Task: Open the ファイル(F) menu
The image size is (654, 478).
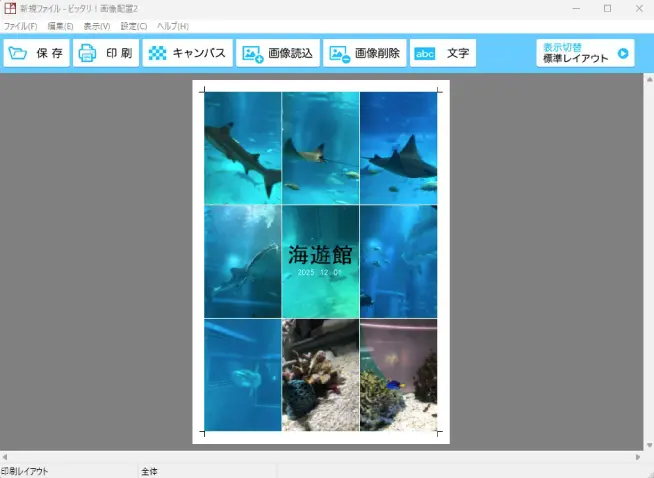Action: tap(21, 26)
